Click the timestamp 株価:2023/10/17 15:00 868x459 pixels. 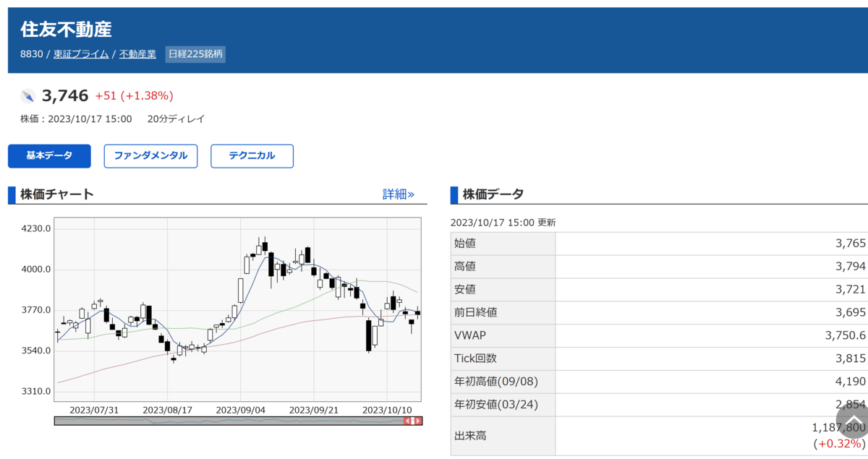tap(76, 119)
